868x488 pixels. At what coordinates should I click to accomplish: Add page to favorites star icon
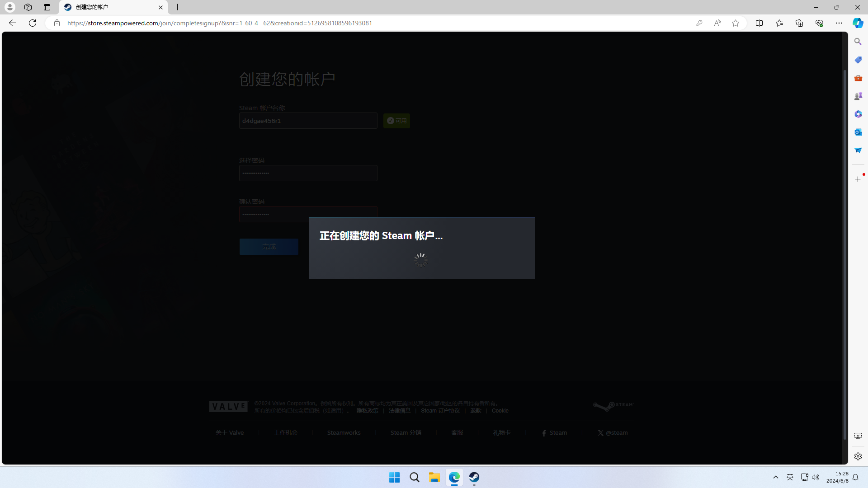(736, 23)
